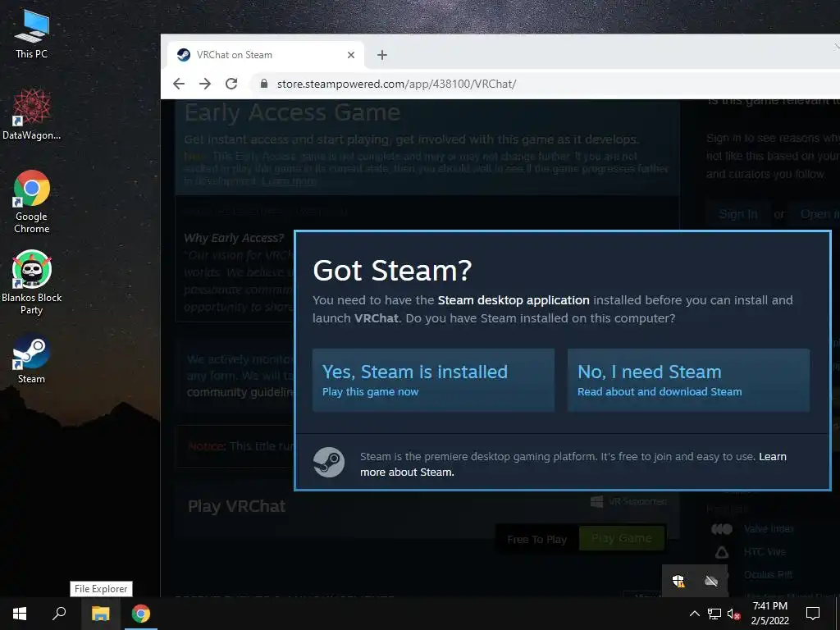Click the network tray icon
Screen dimensions: 840x630
pos(714,614)
